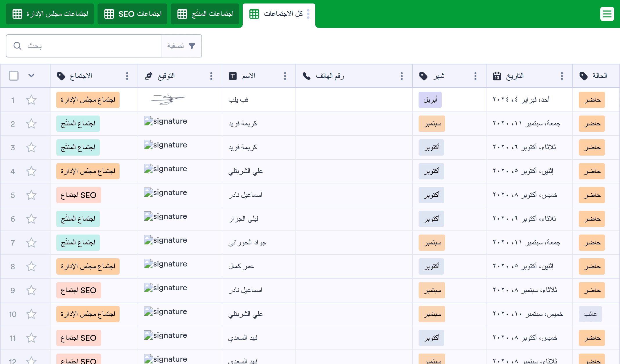This screenshot has height=364, width=620.
Task: Switch to اجتماعات مجلس الإدارة tab
Action: click(x=50, y=14)
